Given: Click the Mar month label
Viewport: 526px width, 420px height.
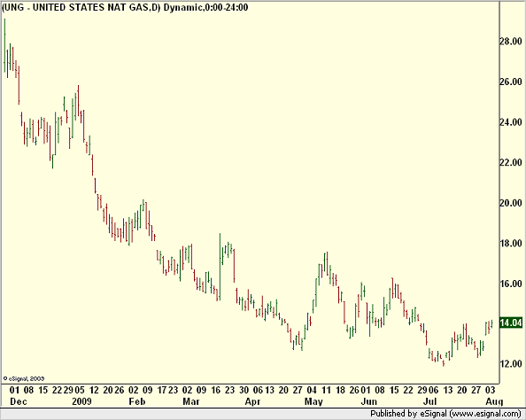Looking at the screenshot, I should point(191,401).
